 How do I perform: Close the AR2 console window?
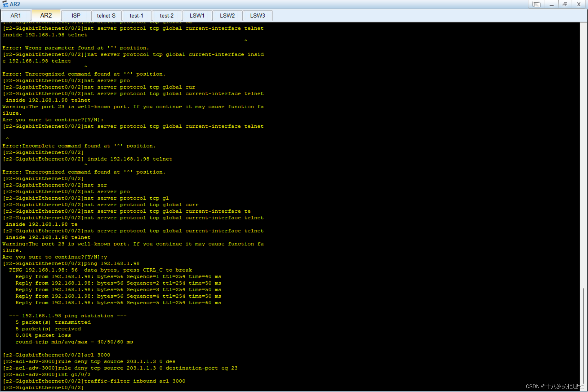pyautogui.click(x=579, y=4)
